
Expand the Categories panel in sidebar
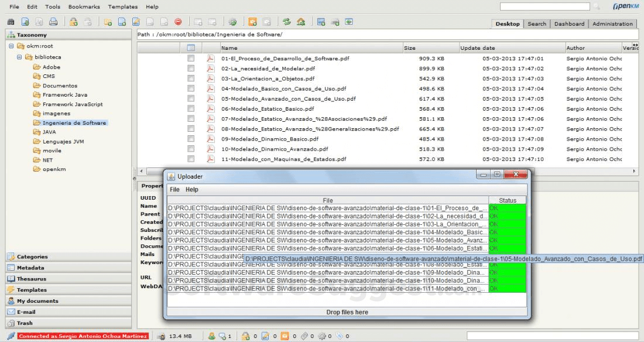(x=33, y=256)
